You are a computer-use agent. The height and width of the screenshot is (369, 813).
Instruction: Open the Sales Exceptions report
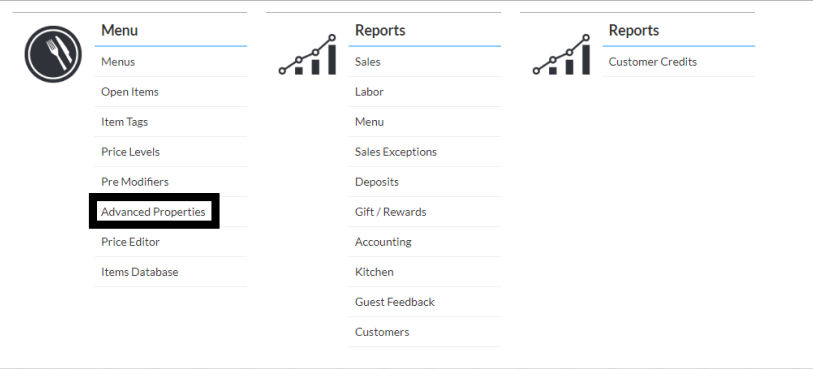click(396, 152)
